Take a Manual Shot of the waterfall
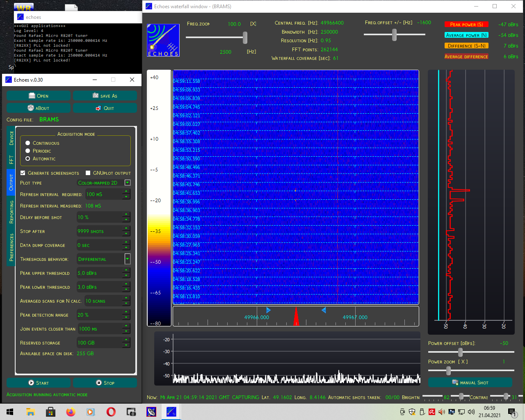The image size is (525, 420). click(x=470, y=382)
